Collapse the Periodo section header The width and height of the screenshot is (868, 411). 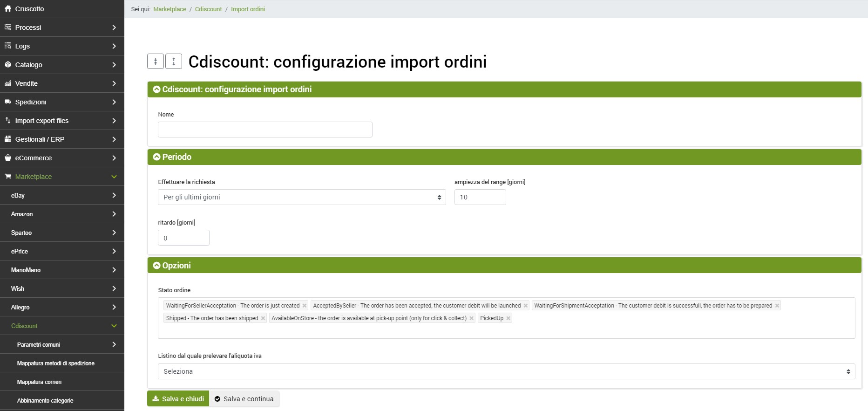coord(172,157)
